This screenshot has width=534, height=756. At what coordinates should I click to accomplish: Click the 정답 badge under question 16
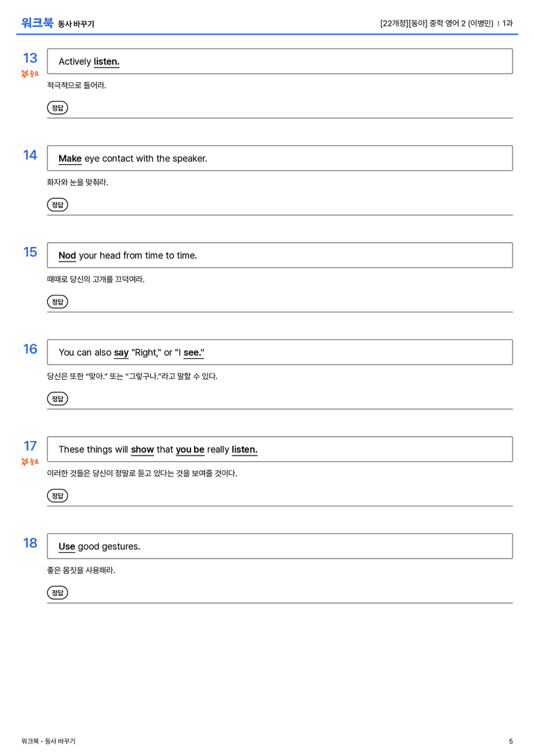pyautogui.click(x=57, y=399)
